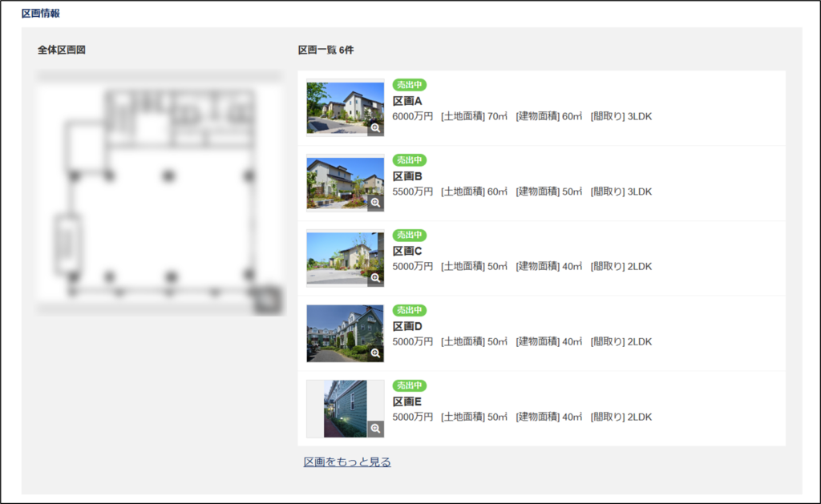Click the 区画E narrow thumbnail photo
The width and height of the screenshot is (821, 504).
345,407
